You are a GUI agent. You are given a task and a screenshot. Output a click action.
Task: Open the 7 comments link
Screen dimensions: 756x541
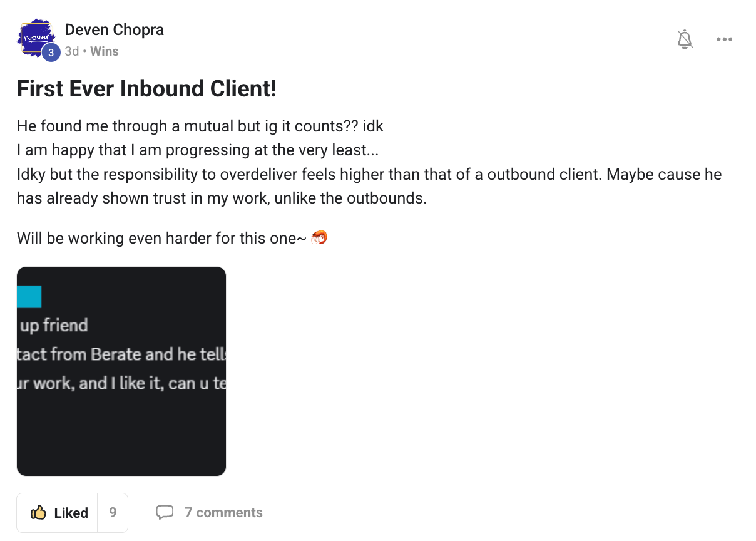(x=223, y=513)
